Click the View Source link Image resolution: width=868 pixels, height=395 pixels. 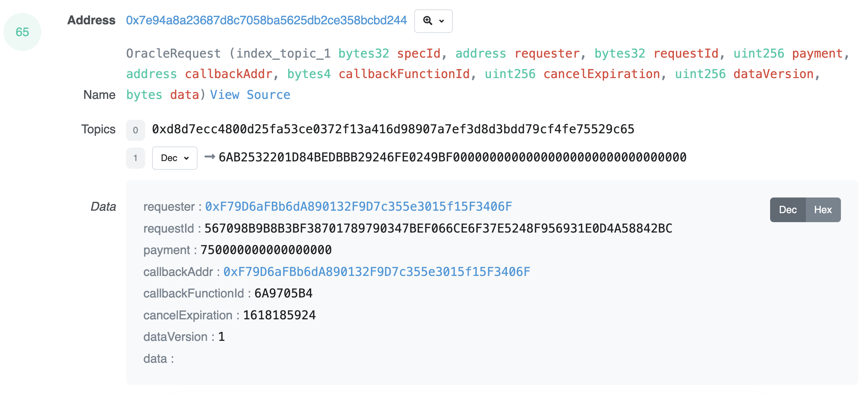(x=250, y=95)
